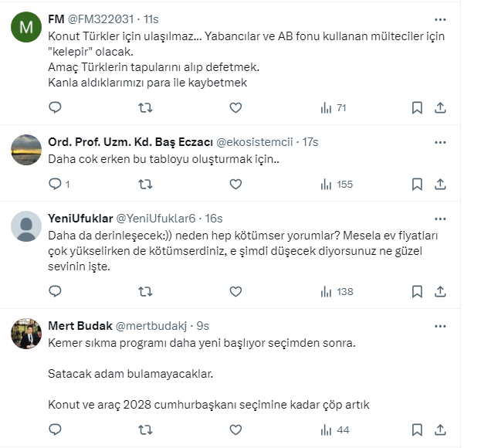This screenshot has width=481, height=448.
Task: Reply to Baş Eczacı's tweet
Action: click(55, 185)
